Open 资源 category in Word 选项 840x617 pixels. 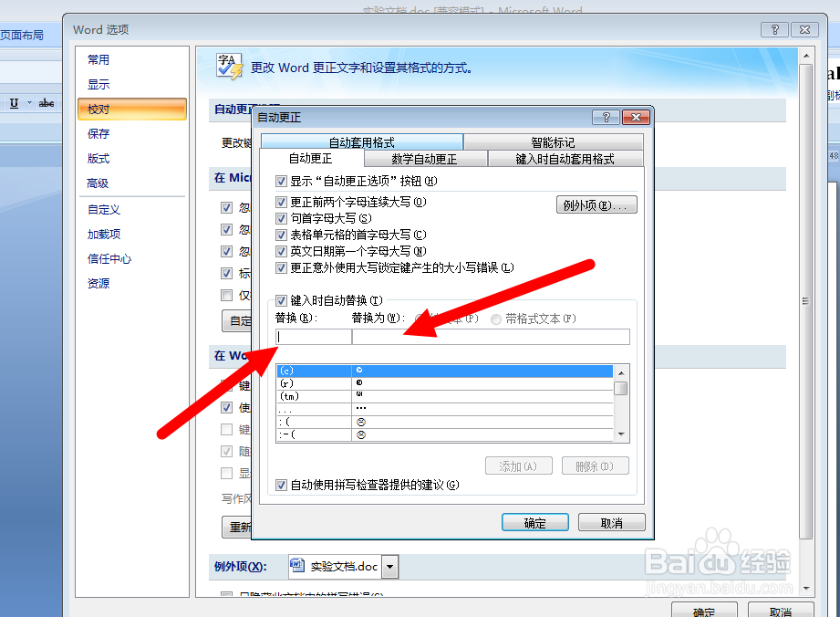(99, 284)
